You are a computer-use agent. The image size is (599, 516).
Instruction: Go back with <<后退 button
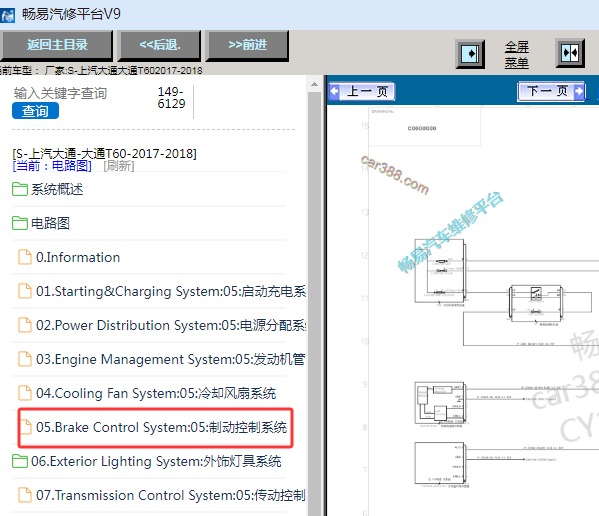click(x=159, y=45)
